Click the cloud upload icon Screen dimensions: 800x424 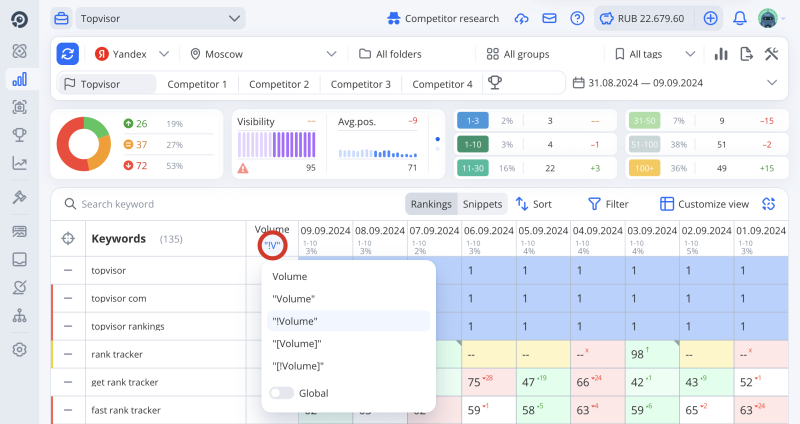tap(521, 18)
